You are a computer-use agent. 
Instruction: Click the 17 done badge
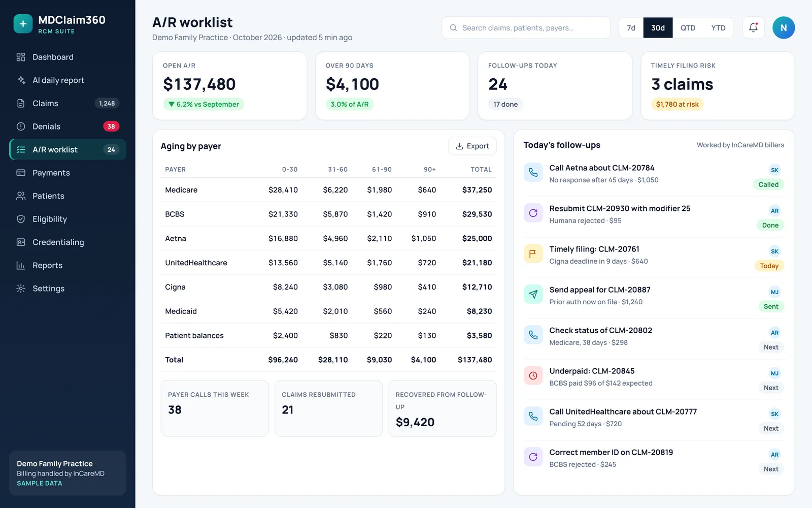click(505, 105)
